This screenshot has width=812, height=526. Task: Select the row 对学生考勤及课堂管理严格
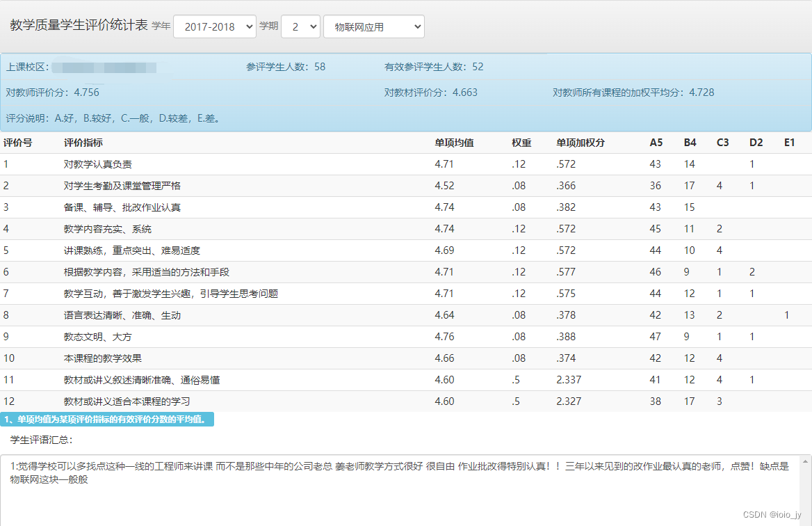click(x=406, y=186)
